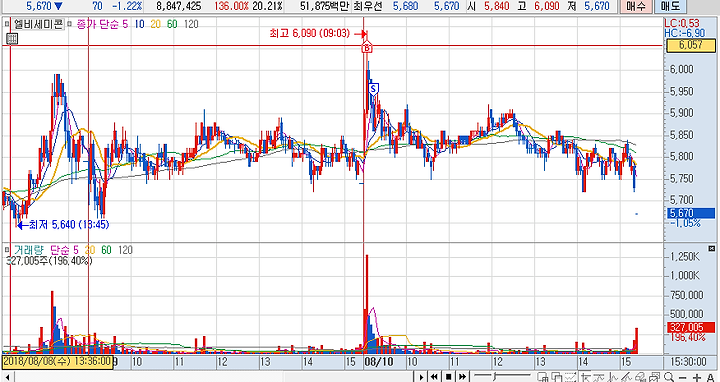The image size is (720, 382).
Task: Toggle the box before 종가 단순 moving averages
Action: click(x=70, y=24)
